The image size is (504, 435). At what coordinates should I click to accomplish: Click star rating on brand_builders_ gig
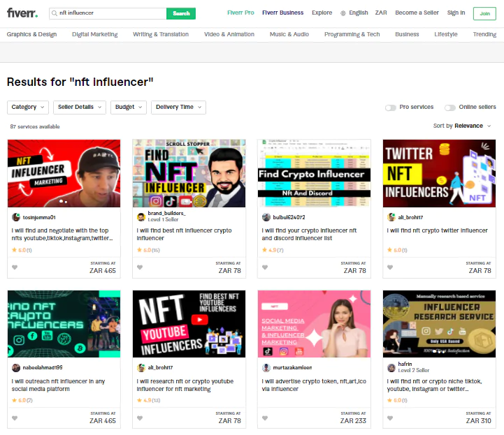(148, 250)
